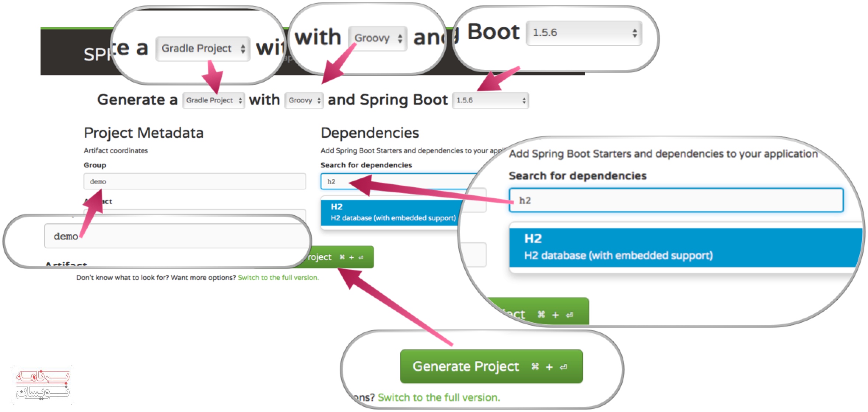Click the enlarged Gradle Project dropdown in the top callout
868x412 pixels.
[203, 49]
